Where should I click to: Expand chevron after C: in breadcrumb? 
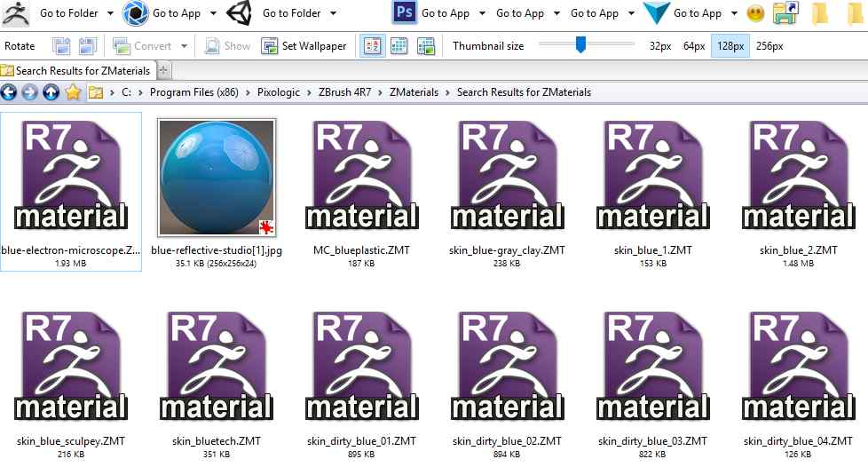point(140,92)
